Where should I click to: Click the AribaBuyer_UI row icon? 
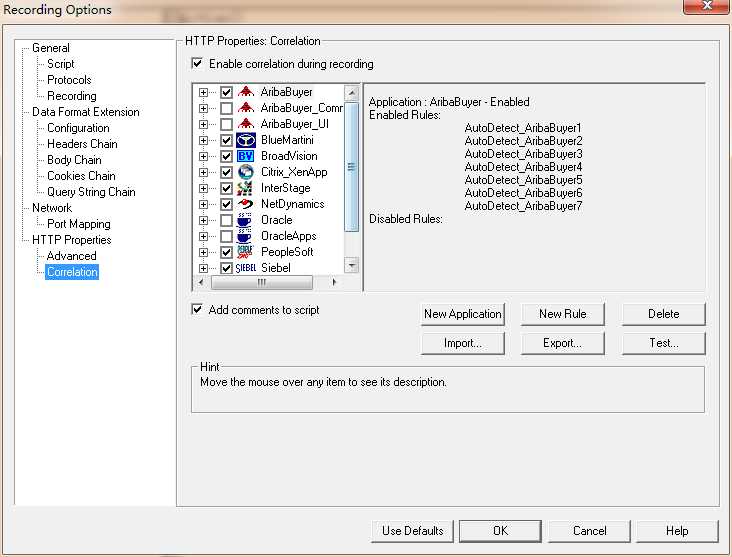(246, 124)
